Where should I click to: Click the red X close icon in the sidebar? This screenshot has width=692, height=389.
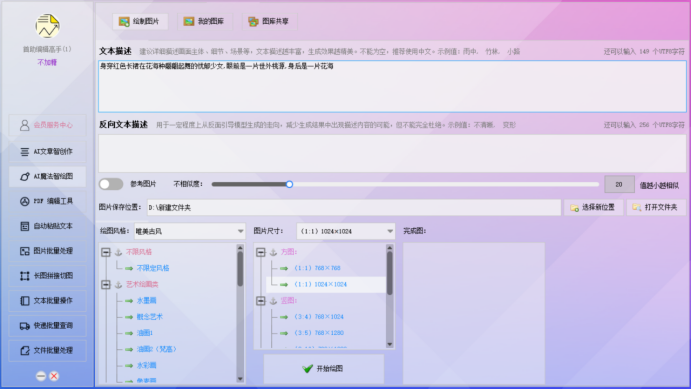pyautogui.click(x=54, y=376)
